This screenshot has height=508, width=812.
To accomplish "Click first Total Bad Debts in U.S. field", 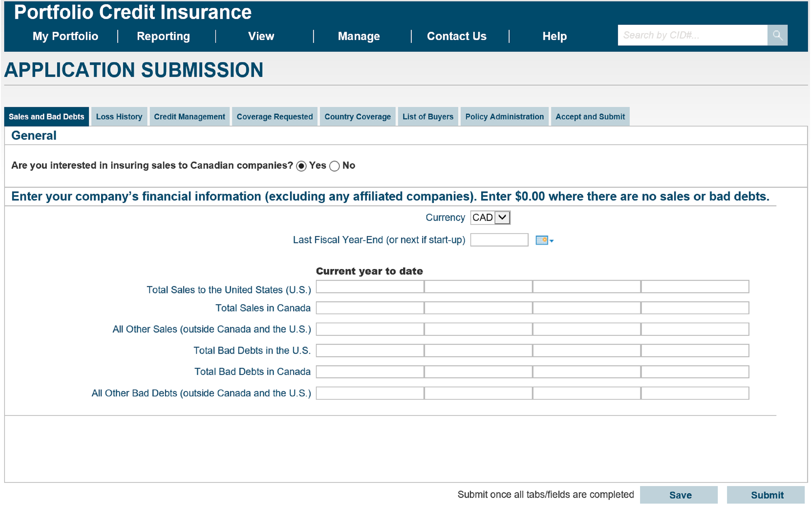I will 370,350.
